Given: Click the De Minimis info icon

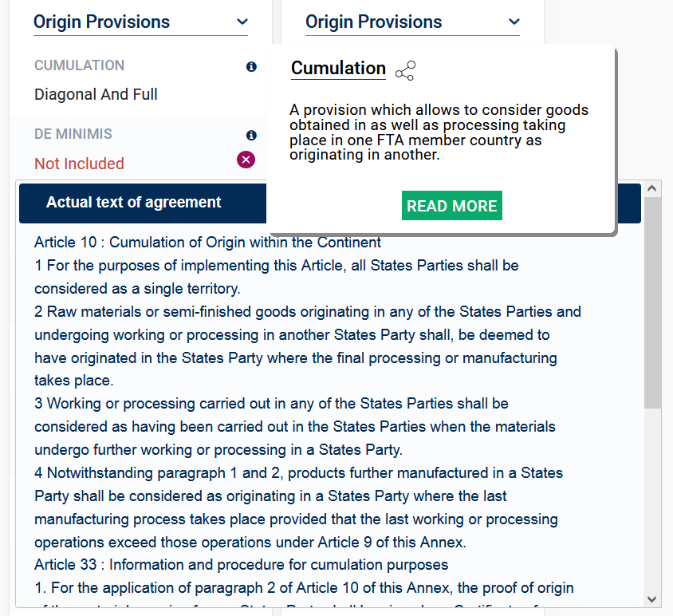Looking at the screenshot, I should tap(251, 136).
